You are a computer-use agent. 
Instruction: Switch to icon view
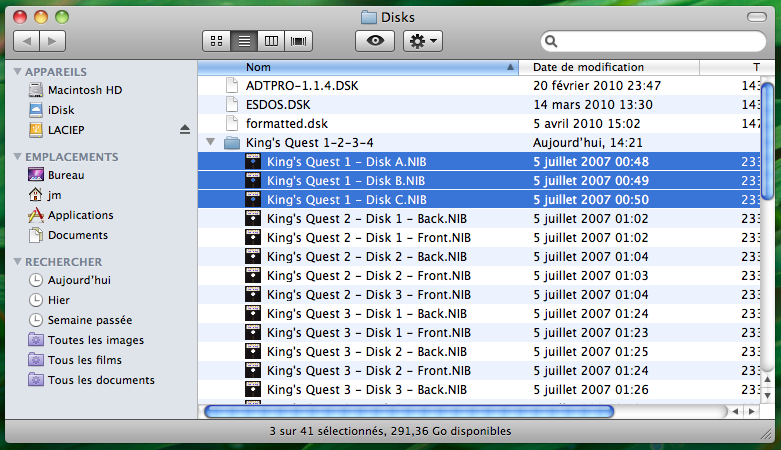(217, 41)
